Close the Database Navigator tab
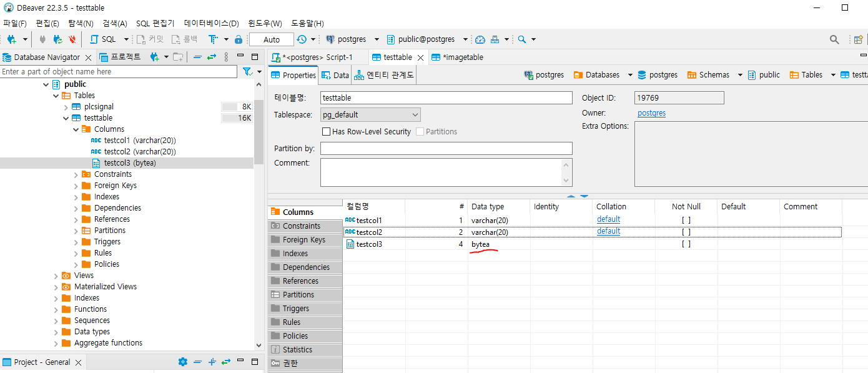 tap(88, 57)
